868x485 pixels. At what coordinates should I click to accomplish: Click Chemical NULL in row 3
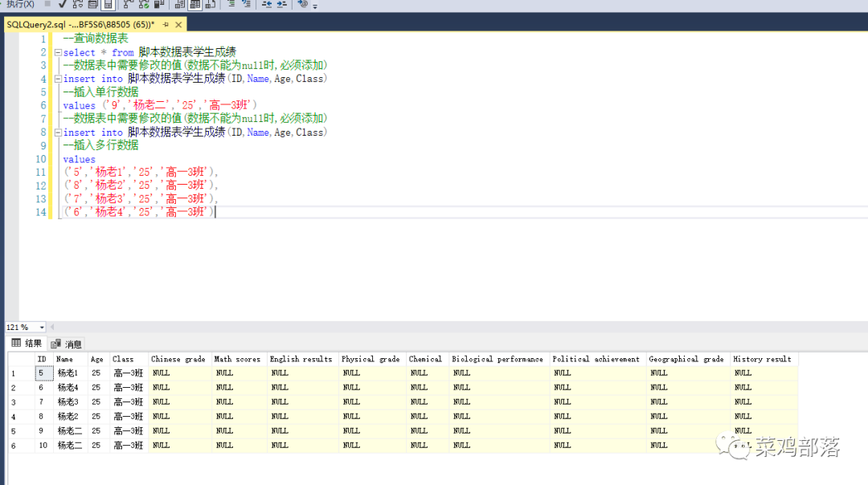click(428, 402)
